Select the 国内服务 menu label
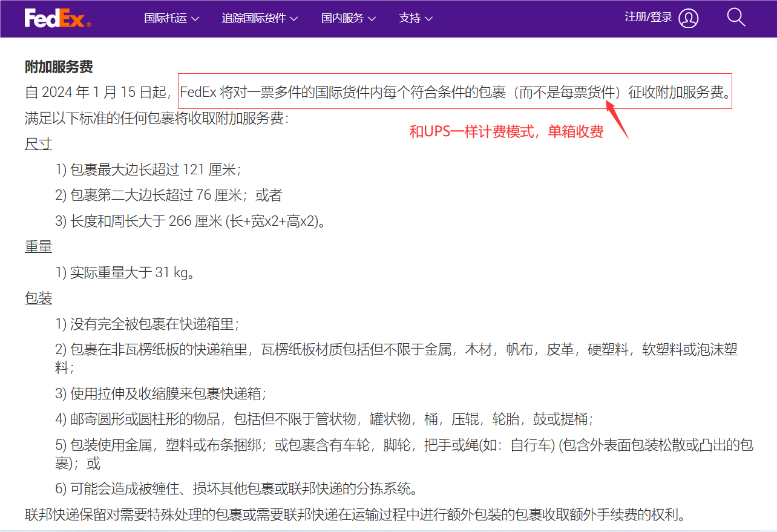This screenshot has width=777, height=532. pos(343,18)
